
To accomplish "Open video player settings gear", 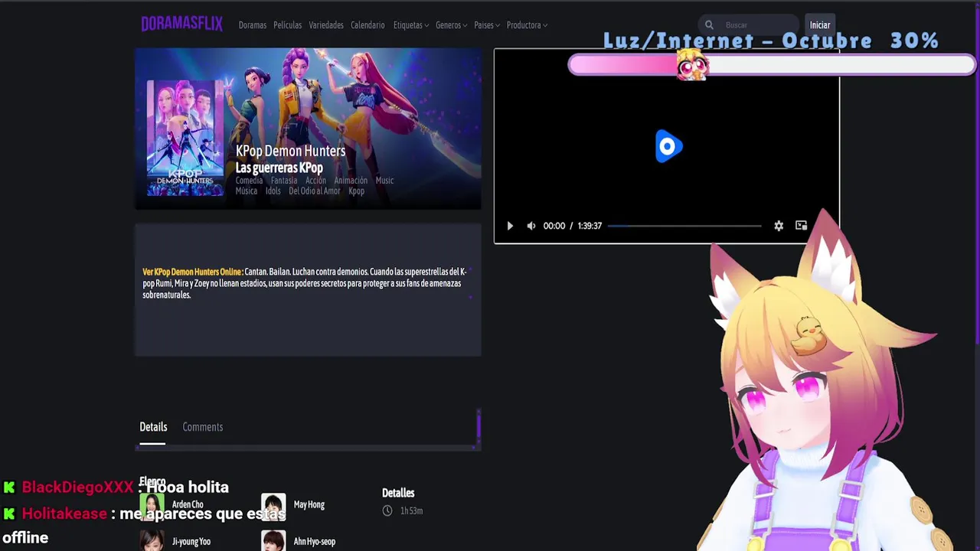I will (779, 226).
